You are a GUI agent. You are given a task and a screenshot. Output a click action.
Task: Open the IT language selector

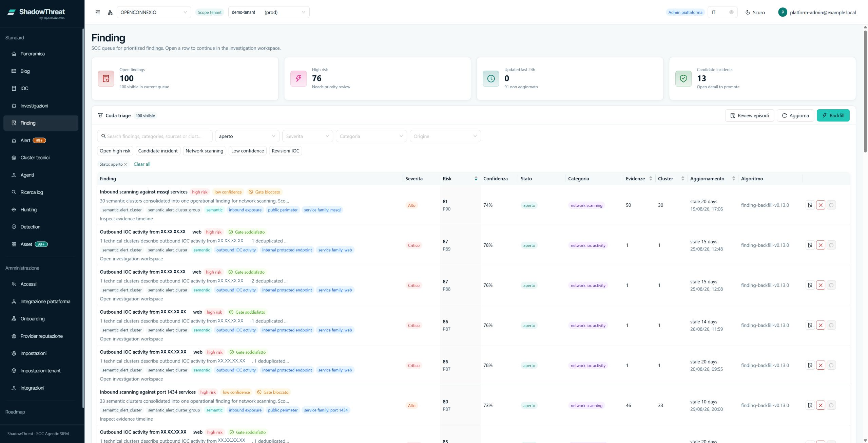(x=722, y=12)
